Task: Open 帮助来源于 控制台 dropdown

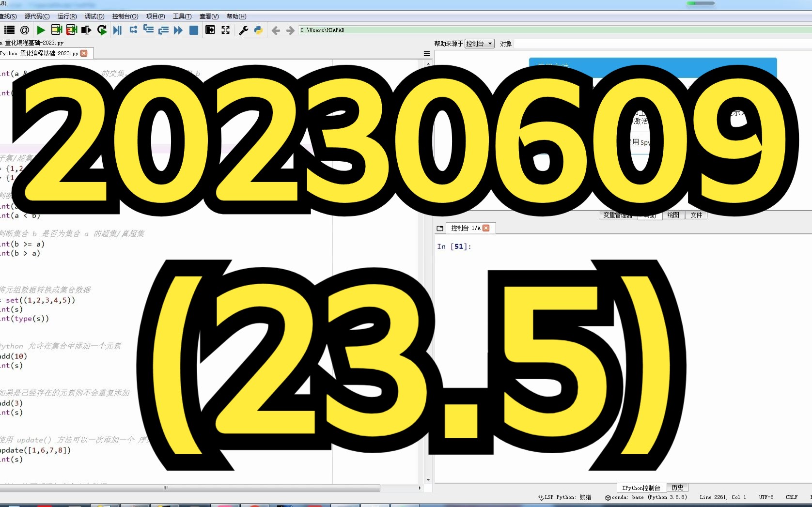Action: click(x=479, y=44)
